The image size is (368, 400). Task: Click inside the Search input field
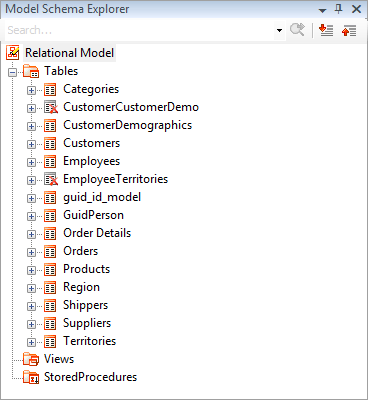click(x=140, y=30)
